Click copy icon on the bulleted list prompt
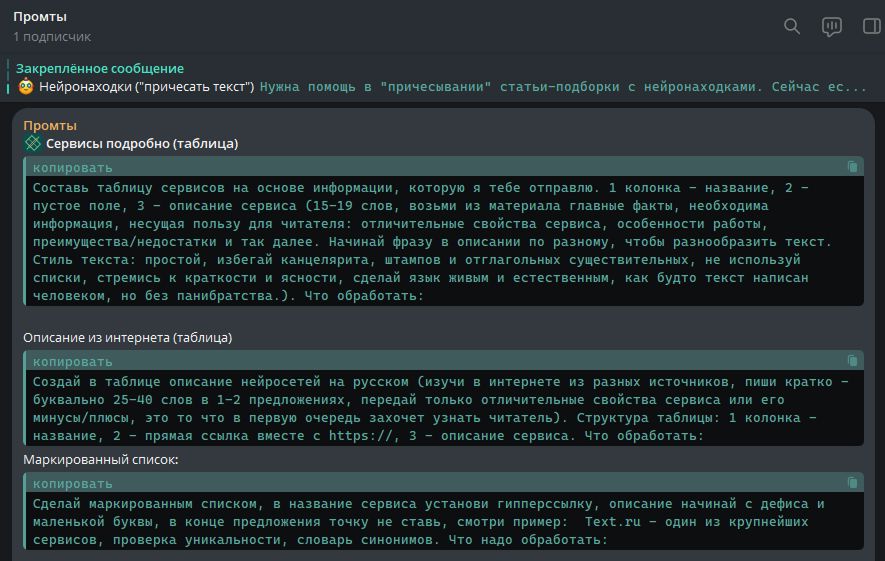885x561 pixels. pyautogui.click(x=852, y=483)
